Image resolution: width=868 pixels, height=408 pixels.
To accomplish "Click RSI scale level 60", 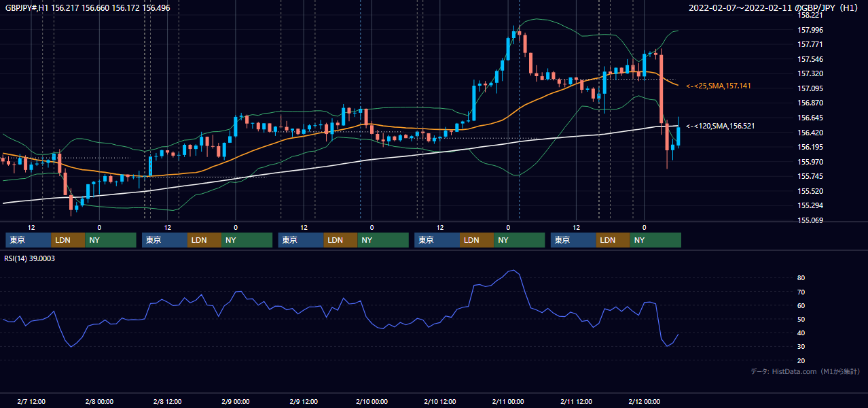I will 801,305.
